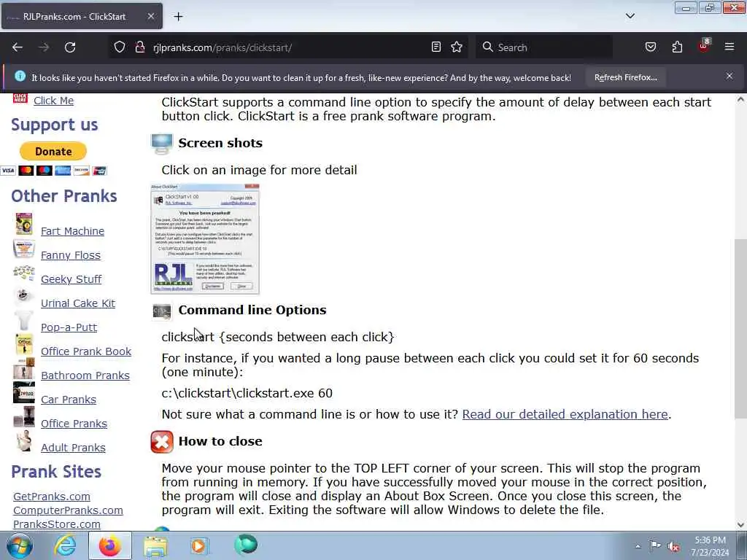Open the detailed command line explanation link
This screenshot has width=747, height=560.
(x=565, y=414)
